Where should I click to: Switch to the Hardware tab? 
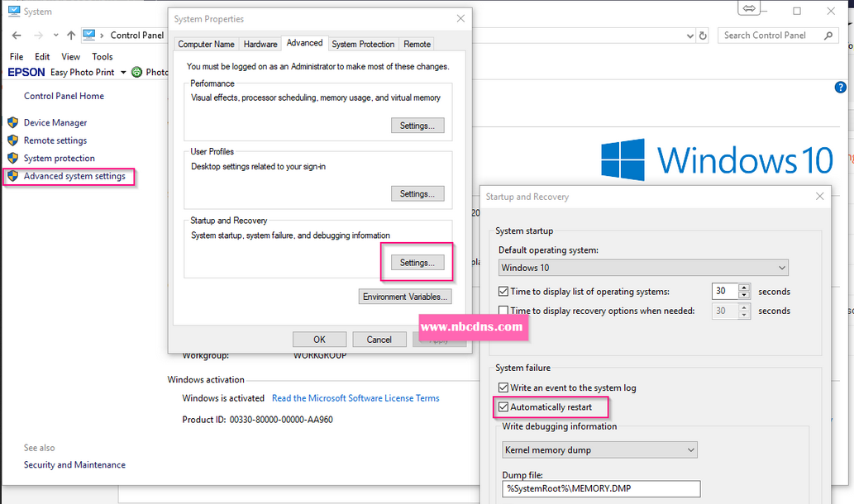pyautogui.click(x=260, y=44)
